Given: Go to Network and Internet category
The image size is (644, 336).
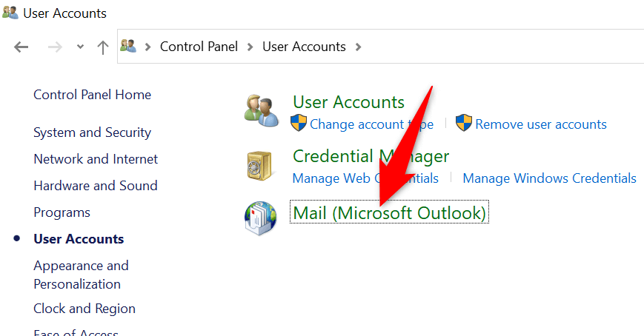Looking at the screenshot, I should (96, 159).
